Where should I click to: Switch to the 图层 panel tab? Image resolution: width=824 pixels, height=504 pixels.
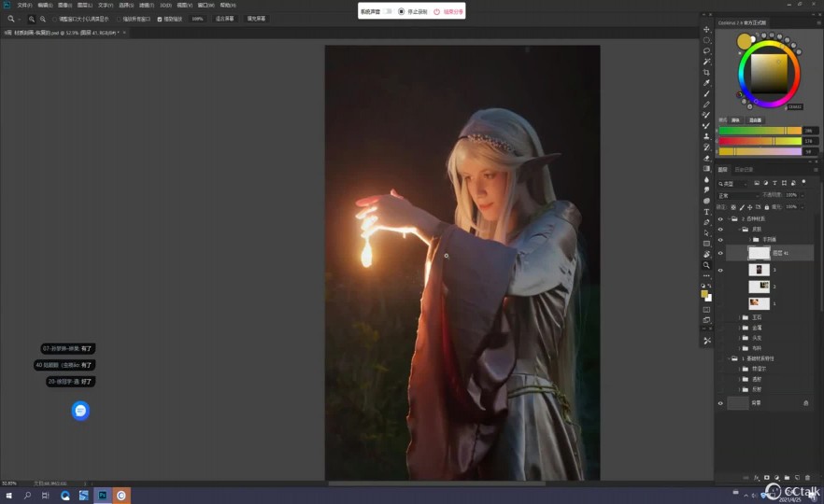pos(722,170)
